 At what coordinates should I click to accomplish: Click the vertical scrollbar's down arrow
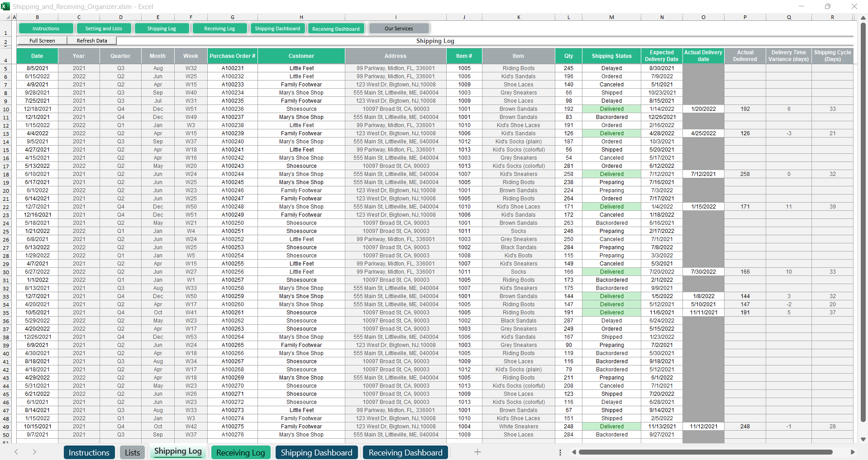[863, 439]
